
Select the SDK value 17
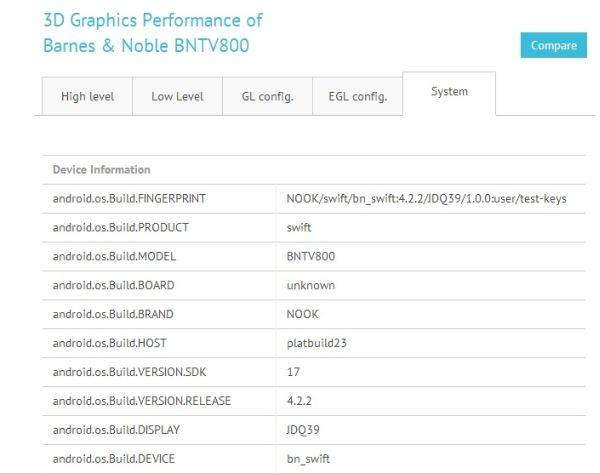click(x=293, y=372)
